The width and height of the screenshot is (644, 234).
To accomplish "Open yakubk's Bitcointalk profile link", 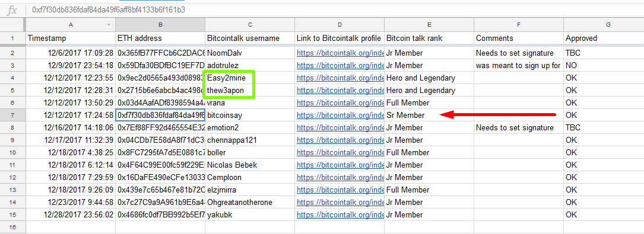I will click(340, 214).
